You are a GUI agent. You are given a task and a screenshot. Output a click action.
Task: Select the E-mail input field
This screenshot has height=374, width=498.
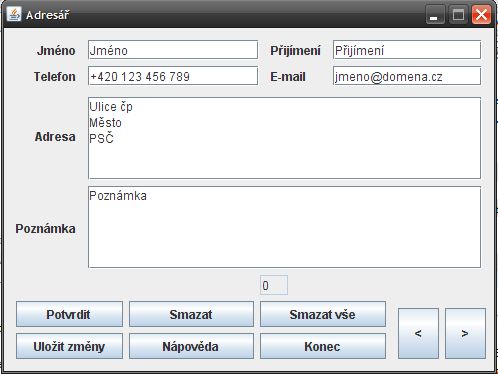407,76
